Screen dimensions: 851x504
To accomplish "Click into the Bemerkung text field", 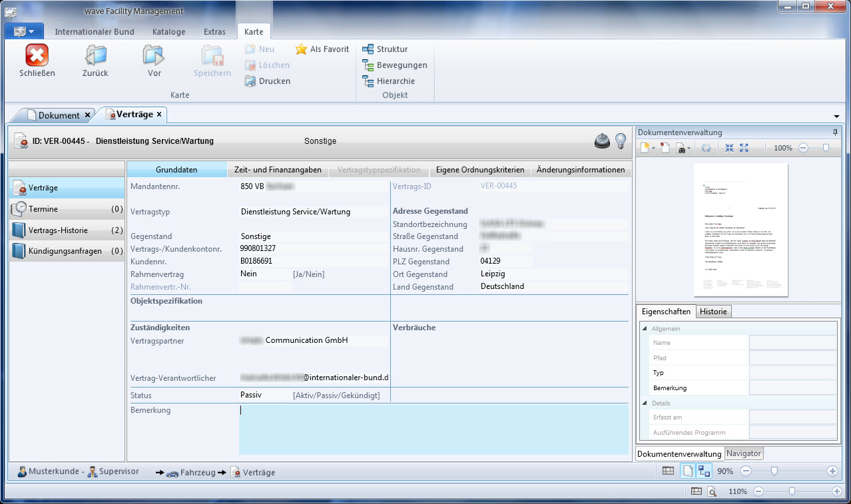I will (433, 429).
